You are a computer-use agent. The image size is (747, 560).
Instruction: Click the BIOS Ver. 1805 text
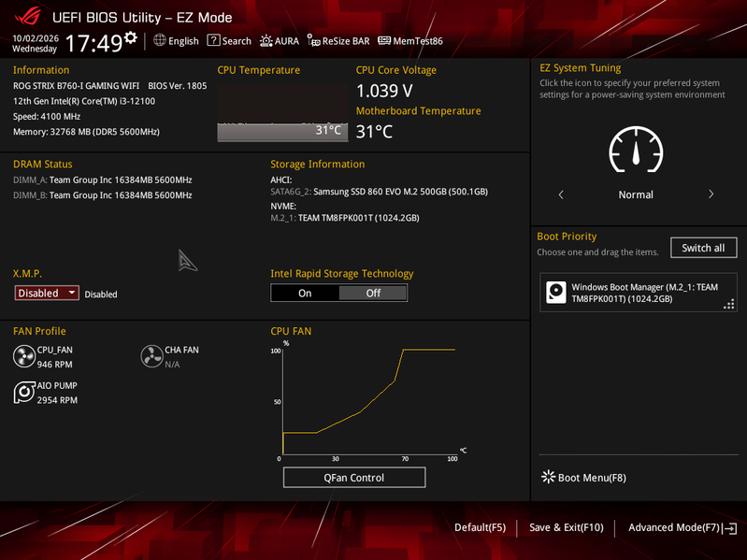(x=178, y=86)
